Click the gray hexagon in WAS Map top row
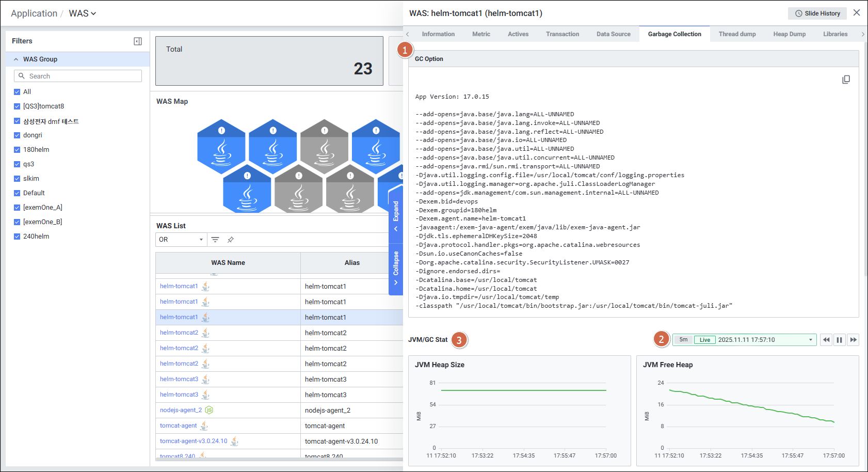 (x=324, y=147)
